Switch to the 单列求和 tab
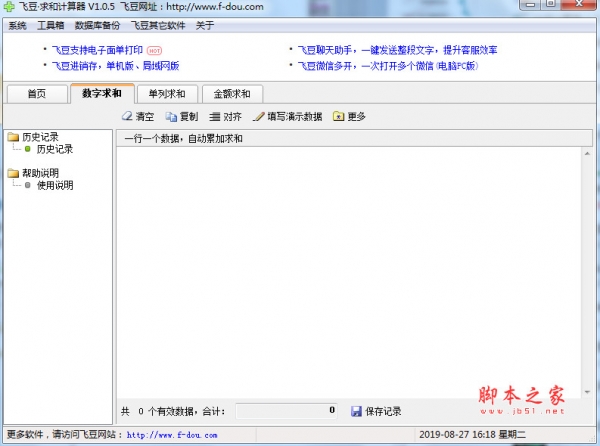Viewport: 600px width, 446px height. coord(167,94)
